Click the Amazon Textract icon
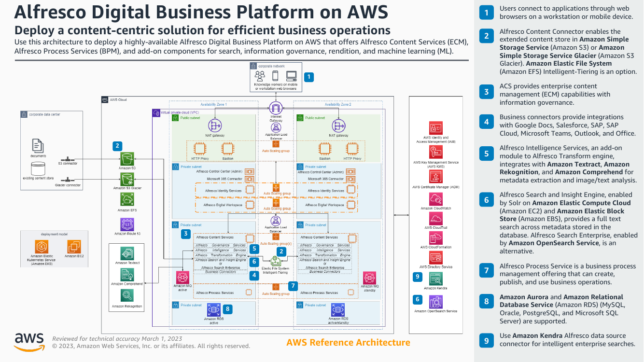The image size is (644, 362). [x=127, y=253]
